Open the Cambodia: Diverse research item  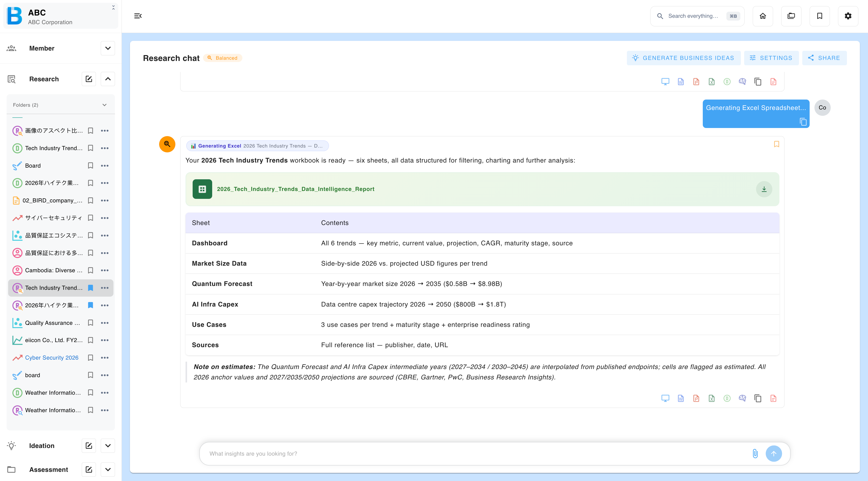click(x=54, y=270)
